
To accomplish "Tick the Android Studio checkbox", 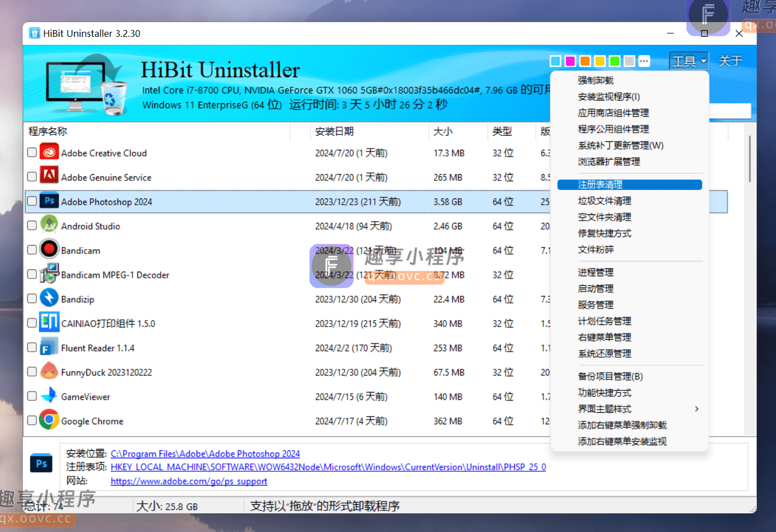I will pos(32,226).
